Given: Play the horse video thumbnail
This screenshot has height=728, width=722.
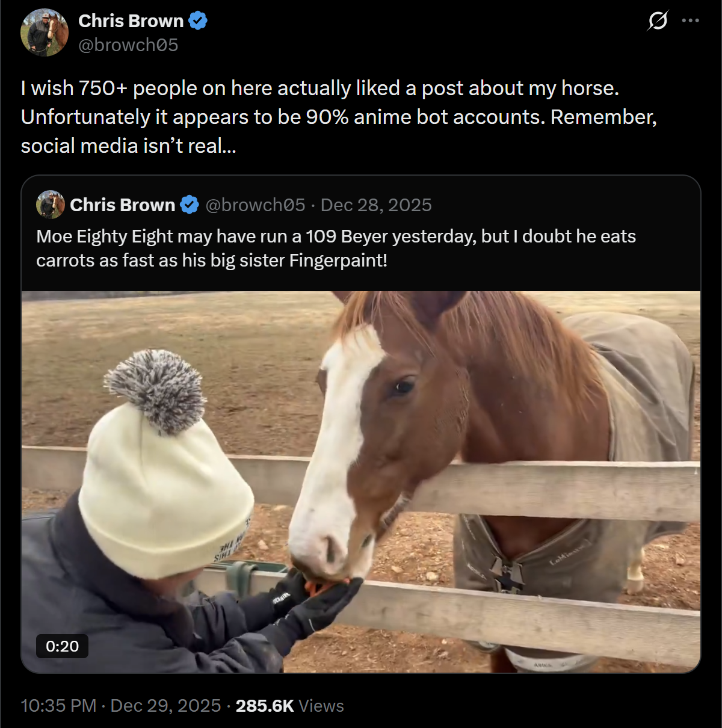Looking at the screenshot, I should coord(361,482).
